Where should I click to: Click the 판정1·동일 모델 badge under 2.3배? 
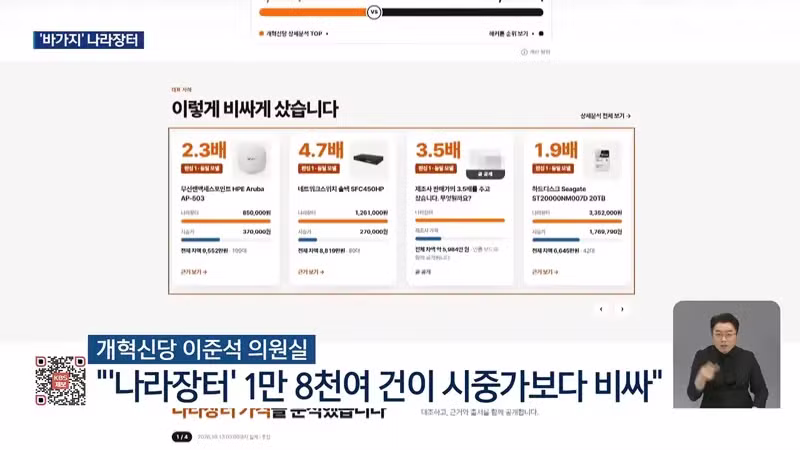coord(202,168)
